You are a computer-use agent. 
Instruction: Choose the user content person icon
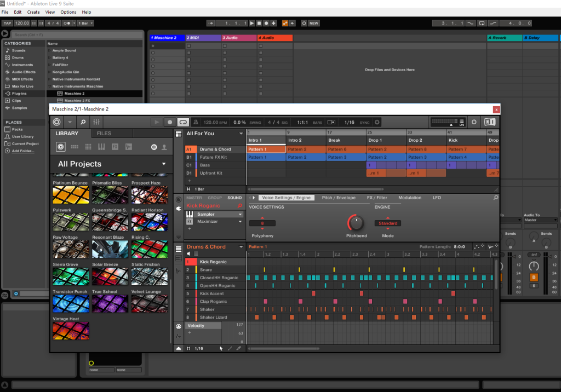(164, 147)
